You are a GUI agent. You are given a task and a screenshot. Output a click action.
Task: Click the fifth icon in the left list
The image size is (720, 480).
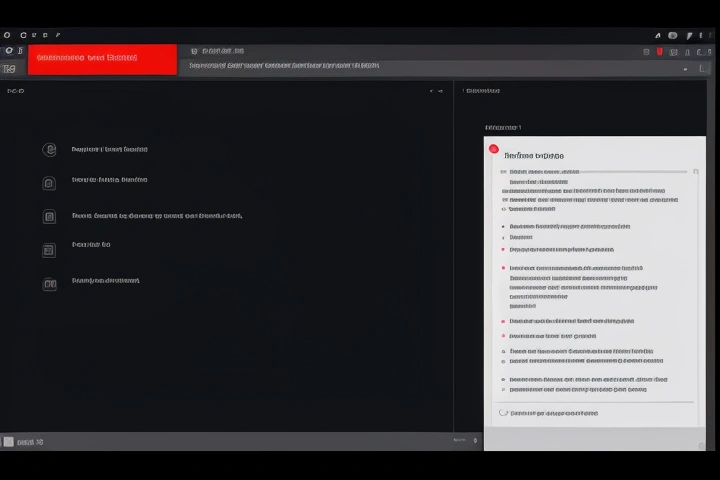click(x=49, y=284)
